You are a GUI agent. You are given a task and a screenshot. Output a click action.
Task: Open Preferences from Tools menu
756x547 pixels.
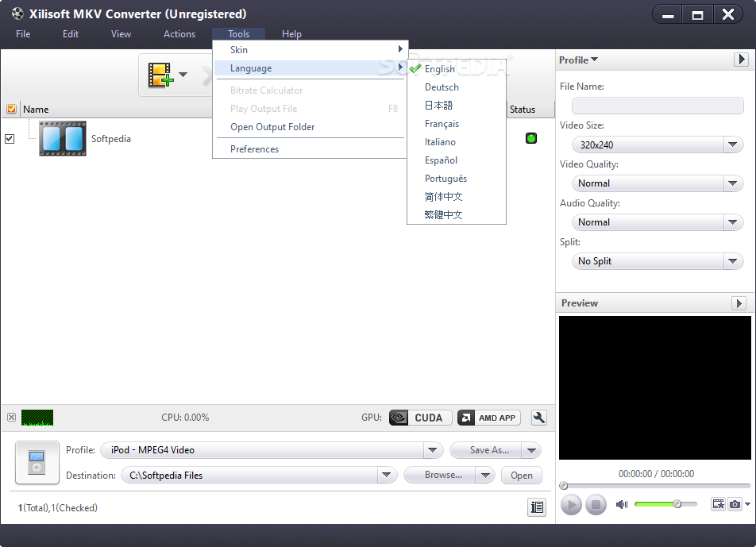[310, 149]
